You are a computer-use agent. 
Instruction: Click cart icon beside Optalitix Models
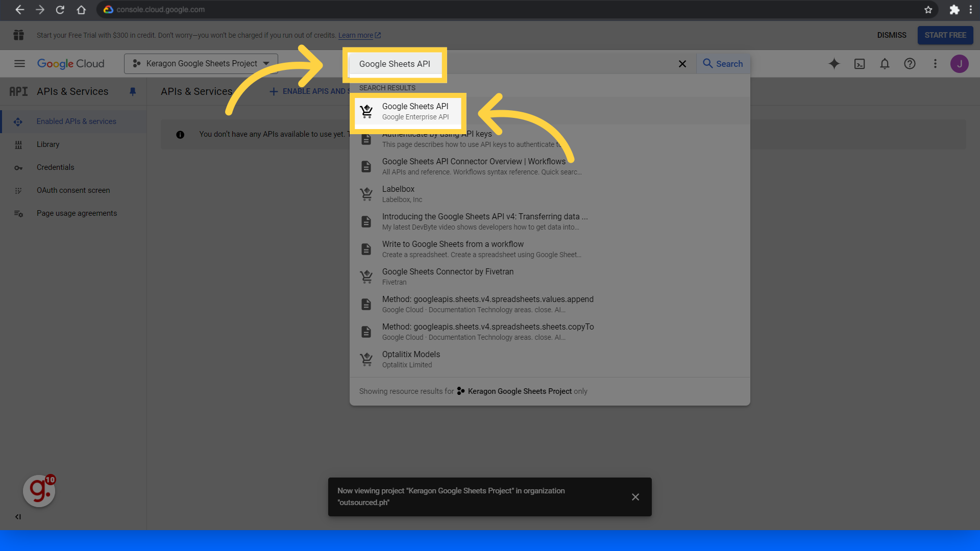coord(366,359)
